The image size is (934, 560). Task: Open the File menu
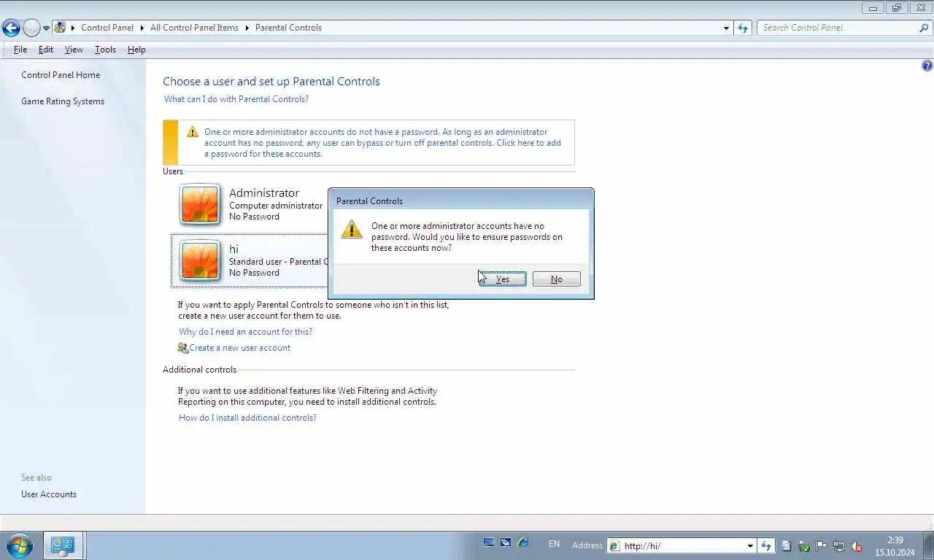point(20,50)
